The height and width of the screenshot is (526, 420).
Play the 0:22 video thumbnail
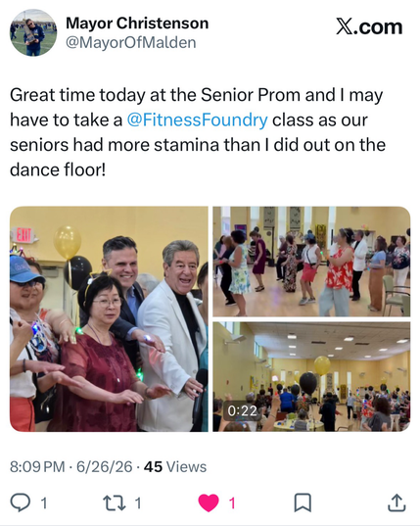311,377
